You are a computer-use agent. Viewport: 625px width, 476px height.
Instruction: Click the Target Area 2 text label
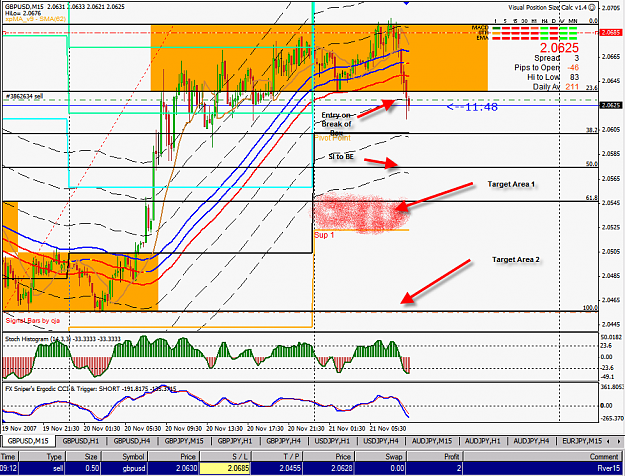pos(516,260)
